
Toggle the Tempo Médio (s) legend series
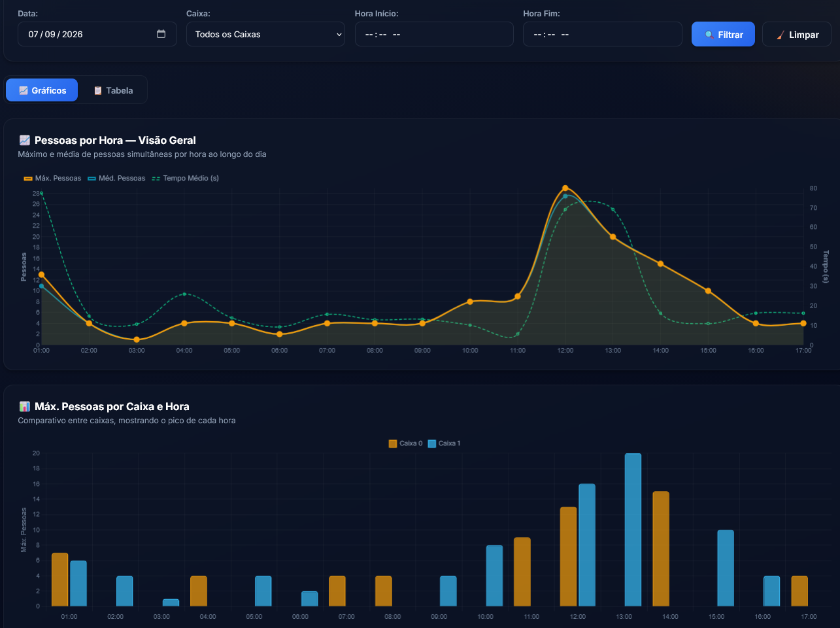pos(186,178)
